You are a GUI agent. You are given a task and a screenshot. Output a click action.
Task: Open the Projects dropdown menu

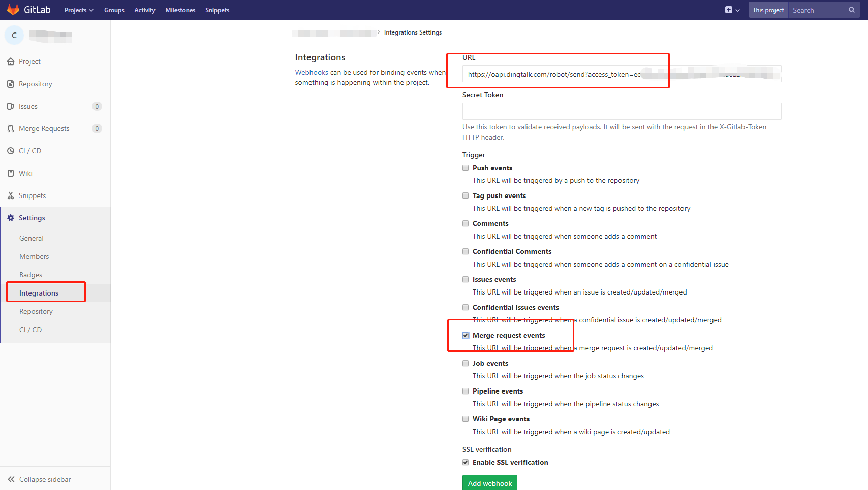coord(79,10)
